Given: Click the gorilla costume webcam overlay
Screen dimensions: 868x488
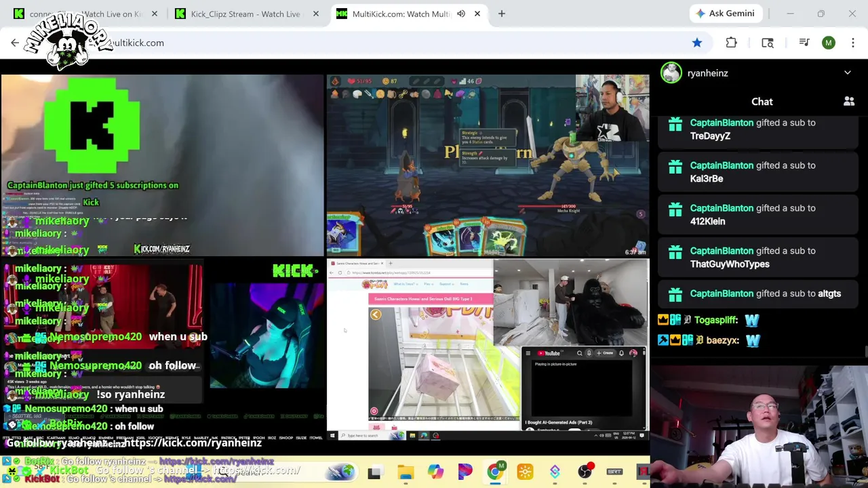Looking at the screenshot, I should tap(570, 302).
